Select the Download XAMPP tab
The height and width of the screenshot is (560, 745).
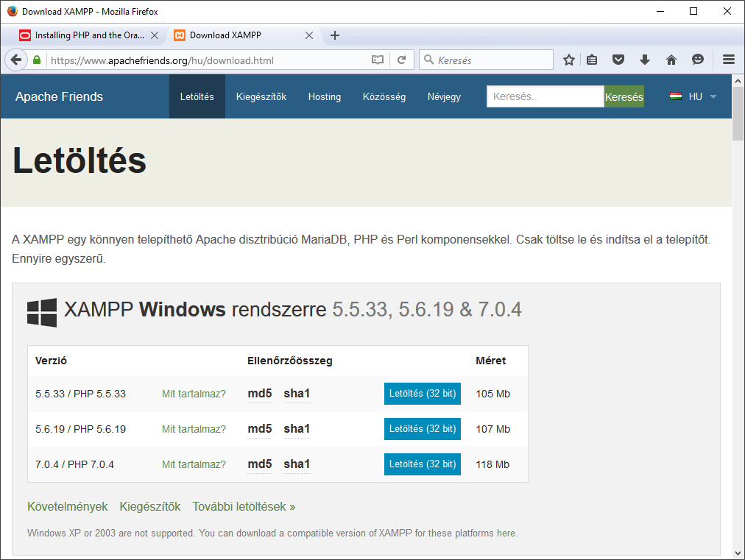pyautogui.click(x=244, y=35)
